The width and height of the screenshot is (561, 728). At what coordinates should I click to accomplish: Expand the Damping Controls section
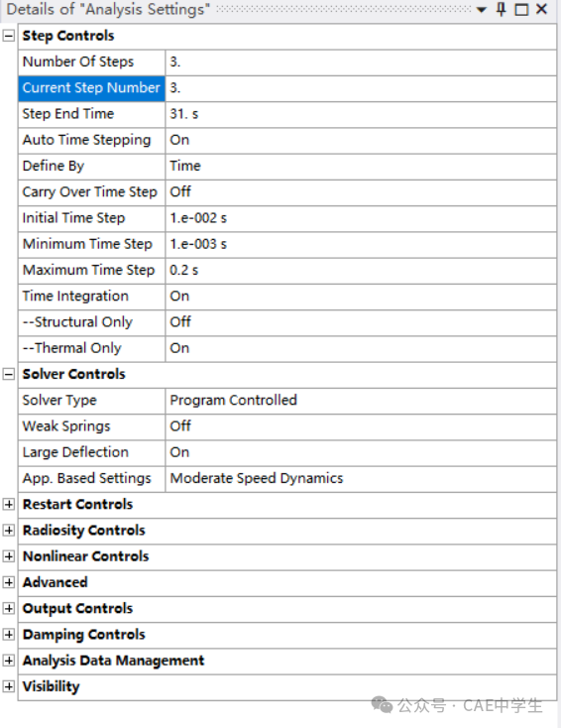coord(9,634)
